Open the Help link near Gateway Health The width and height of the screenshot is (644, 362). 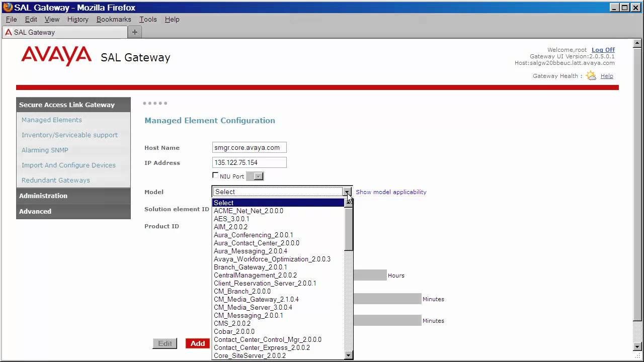point(607,76)
